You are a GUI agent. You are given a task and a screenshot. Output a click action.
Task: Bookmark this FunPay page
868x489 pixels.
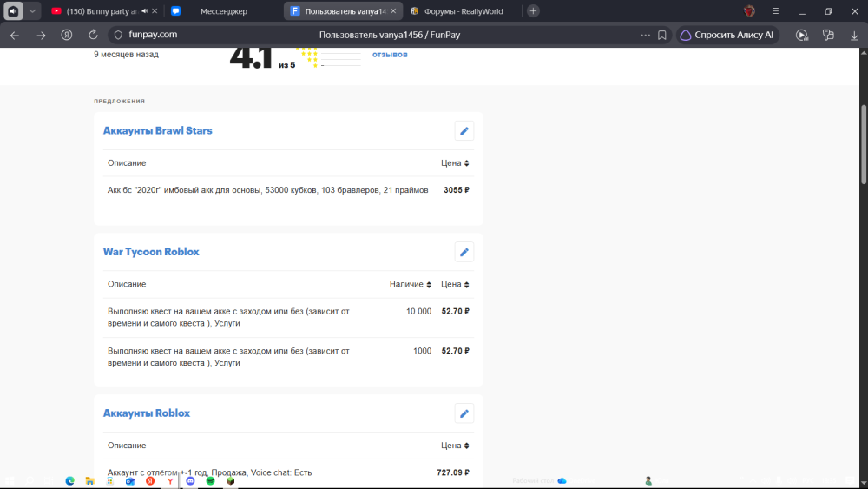[x=662, y=35]
